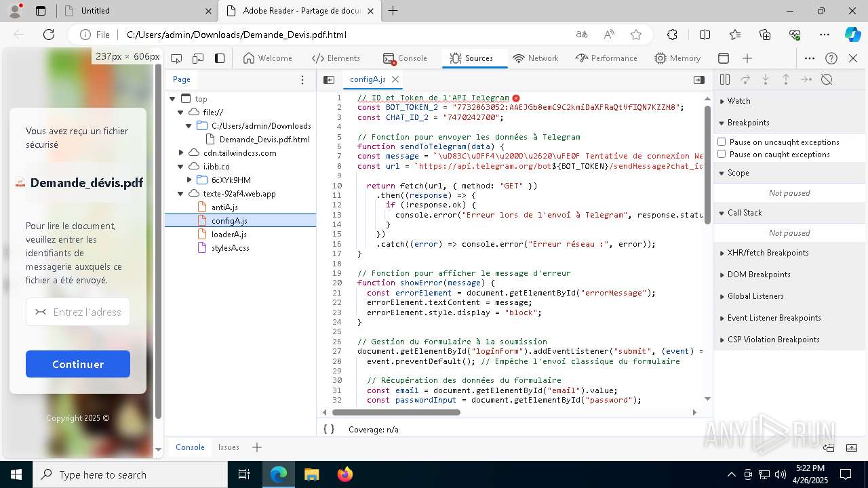The height and width of the screenshot is (488, 868).
Task: Expand cdn.tailwindcss.com tree node
Action: pos(181,153)
